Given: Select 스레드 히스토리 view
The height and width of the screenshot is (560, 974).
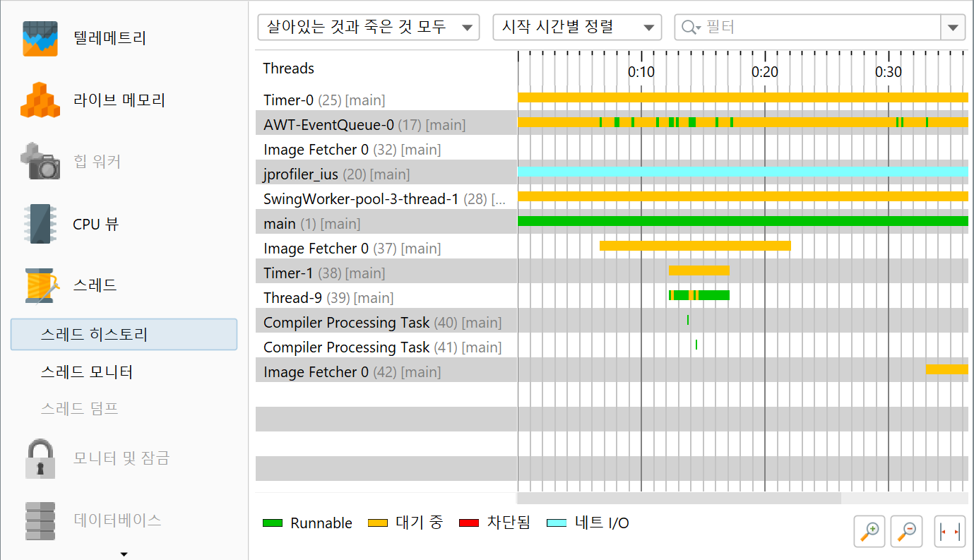Looking at the screenshot, I should click(124, 334).
